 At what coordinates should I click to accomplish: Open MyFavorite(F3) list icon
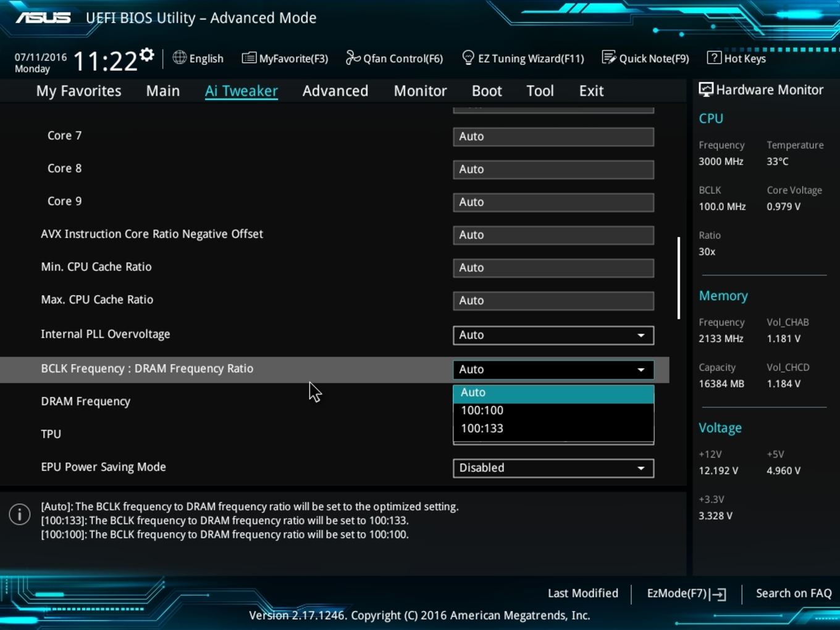249,58
